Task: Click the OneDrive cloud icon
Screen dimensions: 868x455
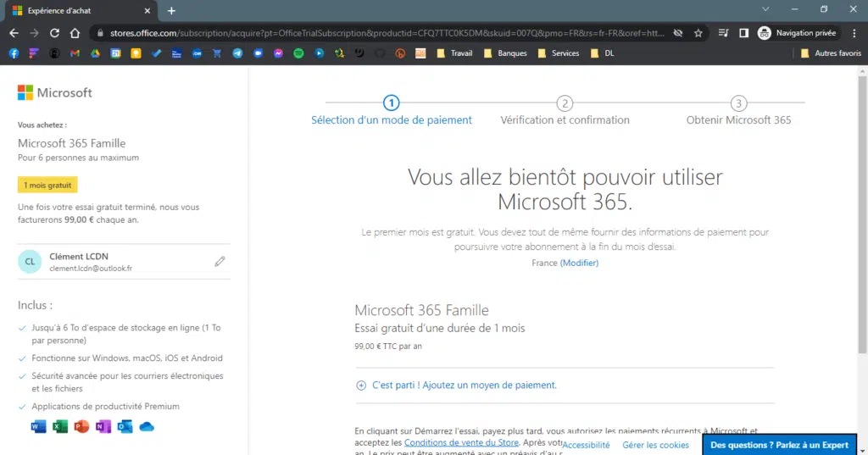Action: 147,427
